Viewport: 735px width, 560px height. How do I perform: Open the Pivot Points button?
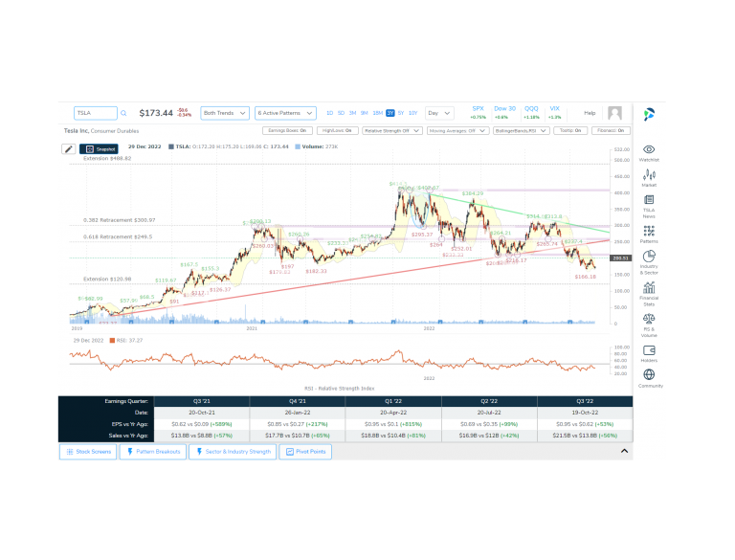point(305,452)
